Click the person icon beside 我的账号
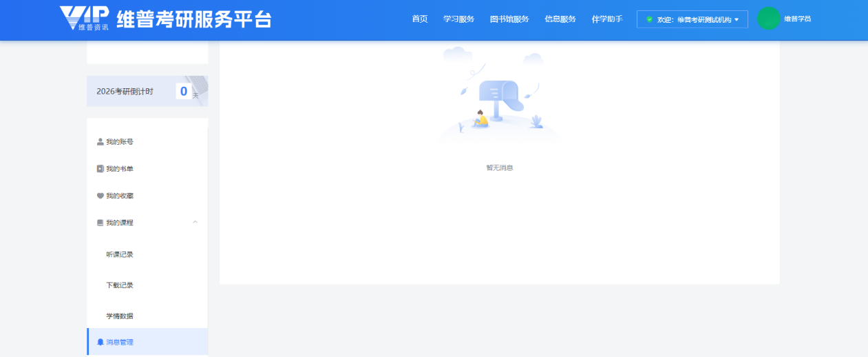The width and height of the screenshot is (868, 357). 100,142
